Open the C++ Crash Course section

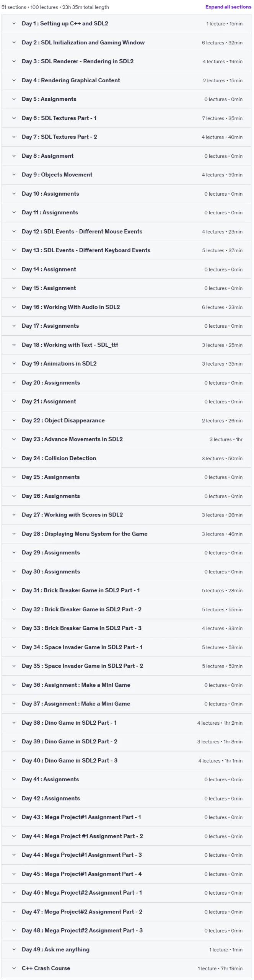(126, 968)
